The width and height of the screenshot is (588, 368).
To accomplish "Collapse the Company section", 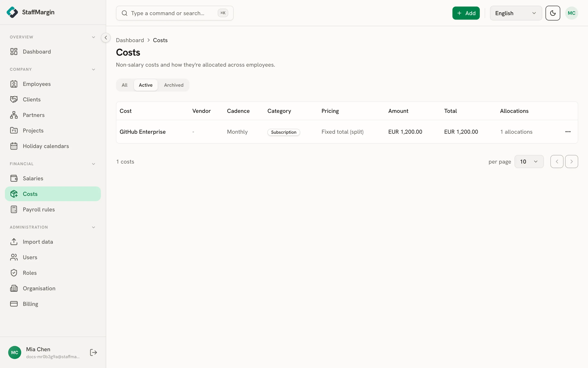I will point(93,69).
